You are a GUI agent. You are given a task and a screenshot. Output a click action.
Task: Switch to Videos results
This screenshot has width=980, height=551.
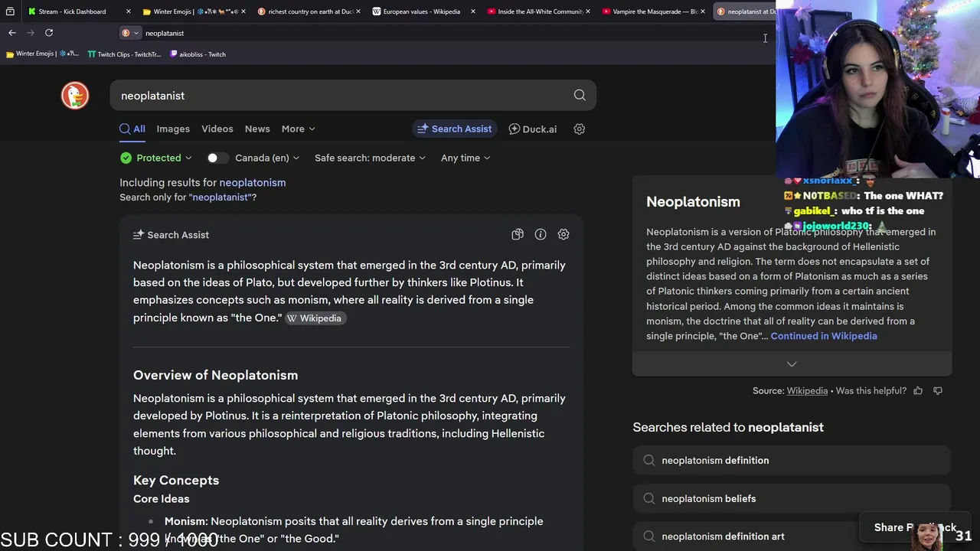coord(217,129)
